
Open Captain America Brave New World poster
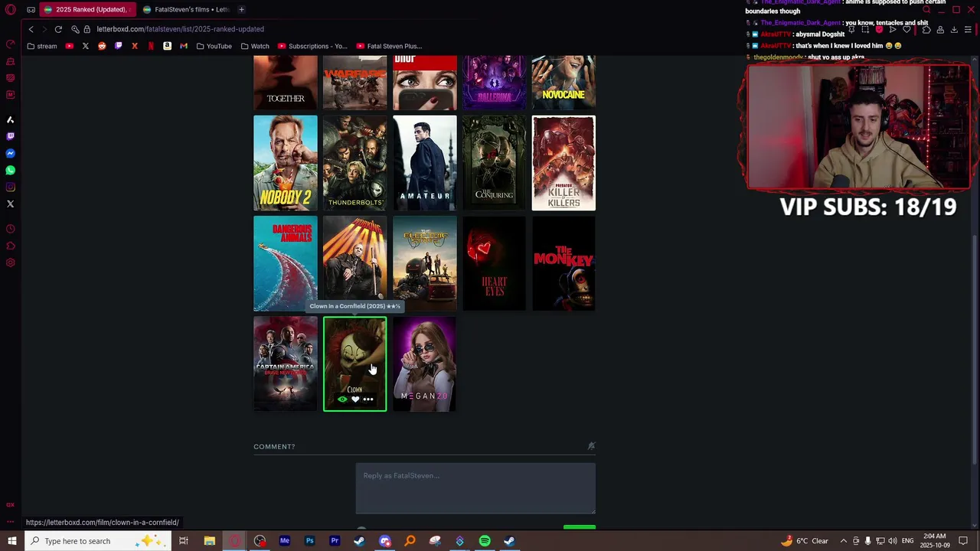[x=286, y=364]
